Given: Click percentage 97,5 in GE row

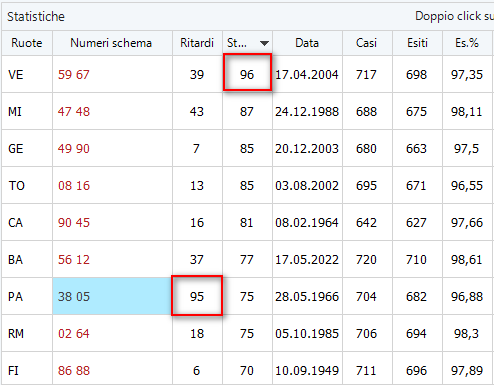Looking at the screenshot, I should (x=466, y=148).
